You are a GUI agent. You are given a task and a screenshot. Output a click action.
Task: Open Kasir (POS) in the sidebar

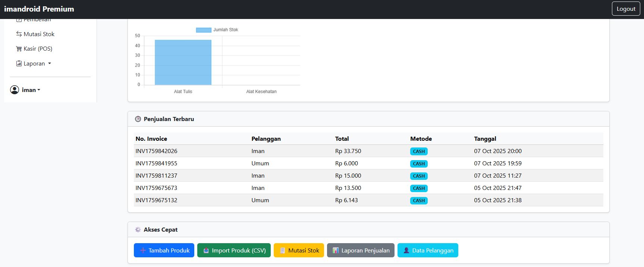point(34,49)
